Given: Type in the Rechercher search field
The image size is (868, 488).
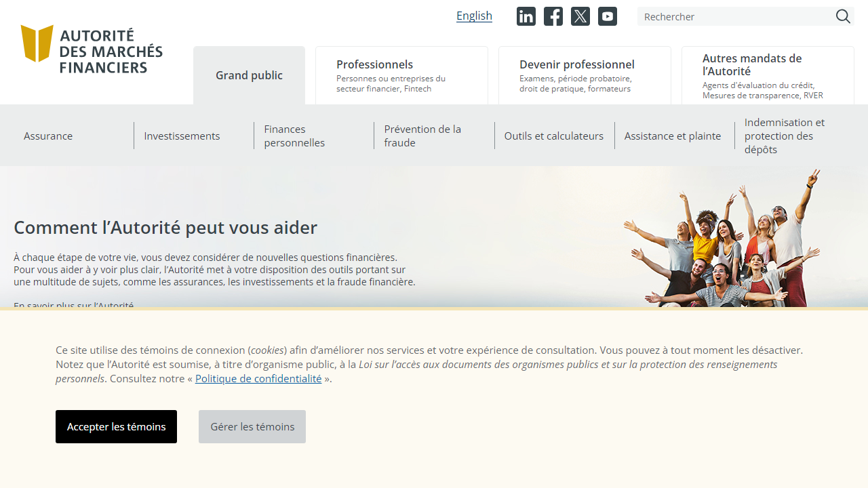Looking at the screenshot, I should click(736, 16).
